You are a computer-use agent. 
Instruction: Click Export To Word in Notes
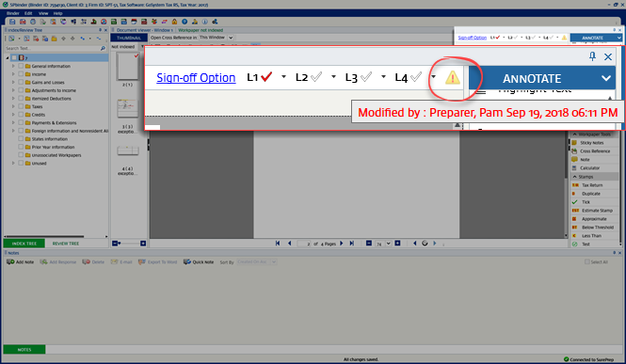pyautogui.click(x=158, y=261)
